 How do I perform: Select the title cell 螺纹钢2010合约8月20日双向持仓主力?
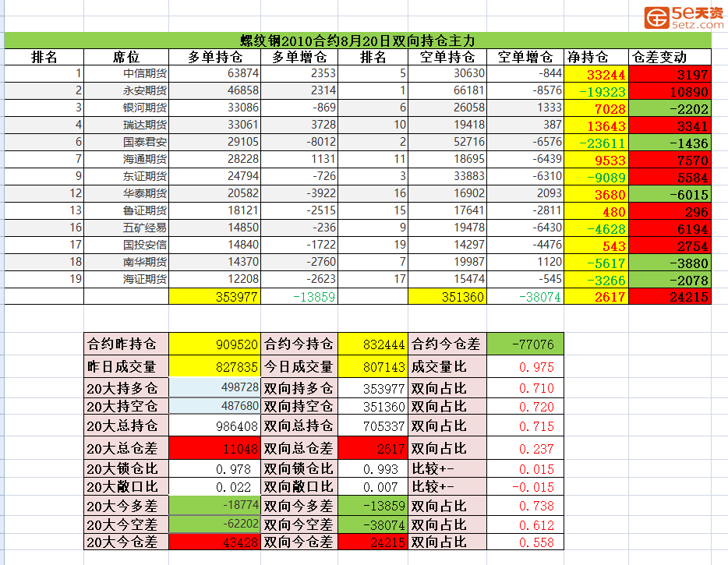358,41
